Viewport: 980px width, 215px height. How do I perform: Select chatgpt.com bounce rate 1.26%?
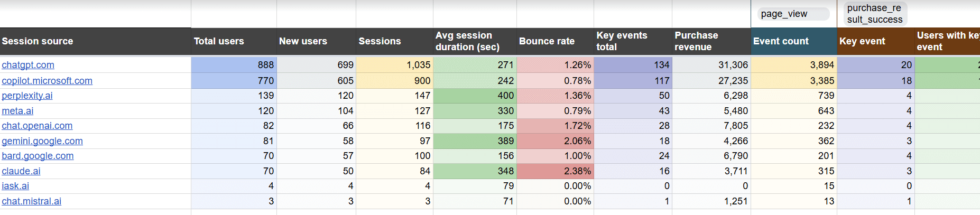[556, 65]
